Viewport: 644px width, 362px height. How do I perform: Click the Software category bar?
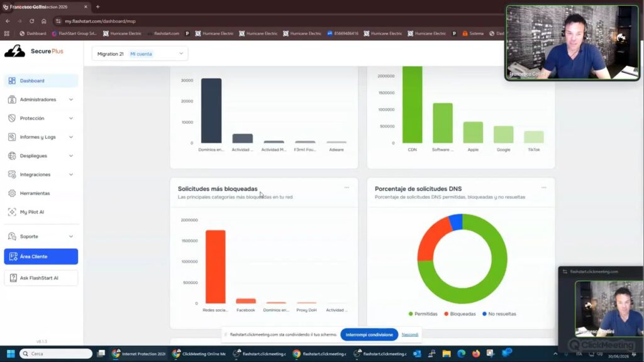click(x=443, y=123)
